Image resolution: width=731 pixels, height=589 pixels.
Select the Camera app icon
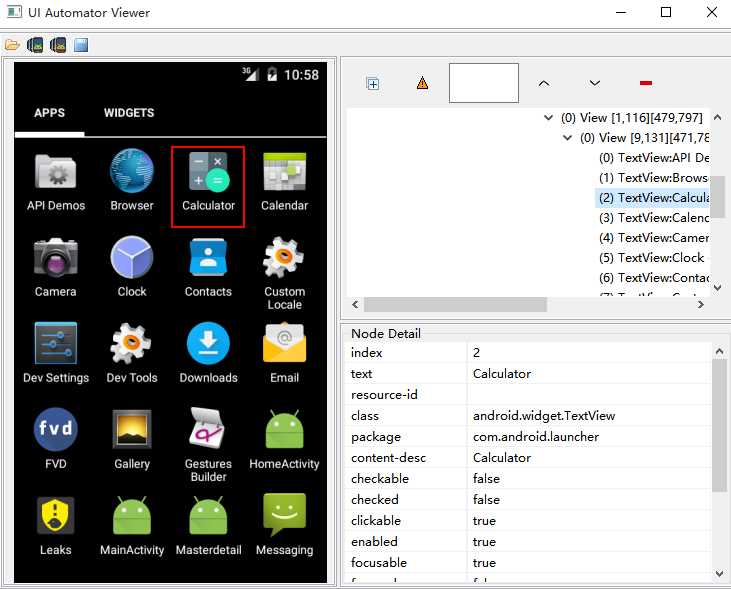[x=55, y=258]
